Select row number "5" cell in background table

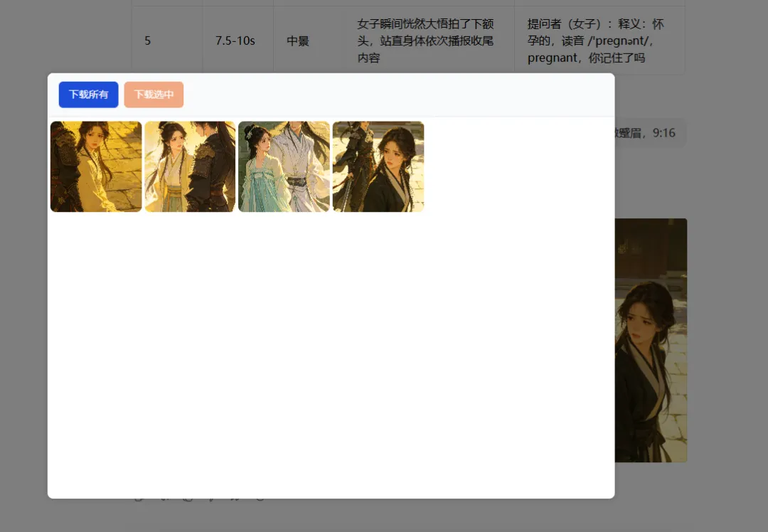(x=167, y=41)
